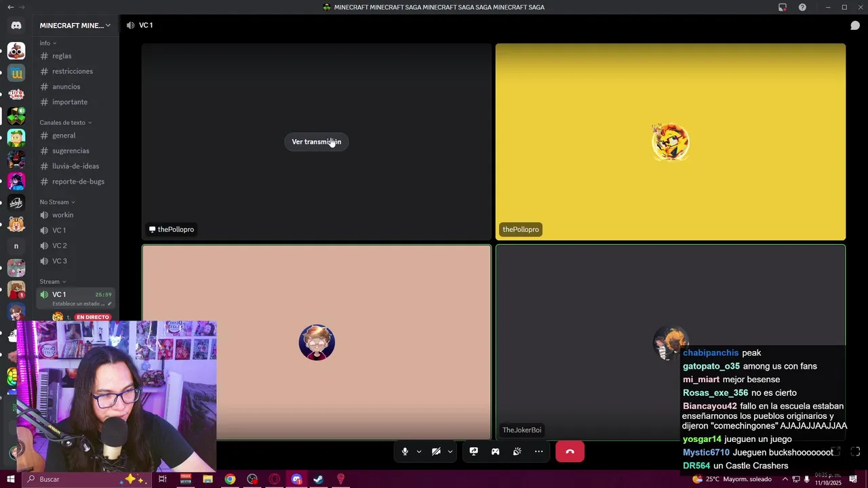Open File Explorer from the taskbar

[208, 479]
